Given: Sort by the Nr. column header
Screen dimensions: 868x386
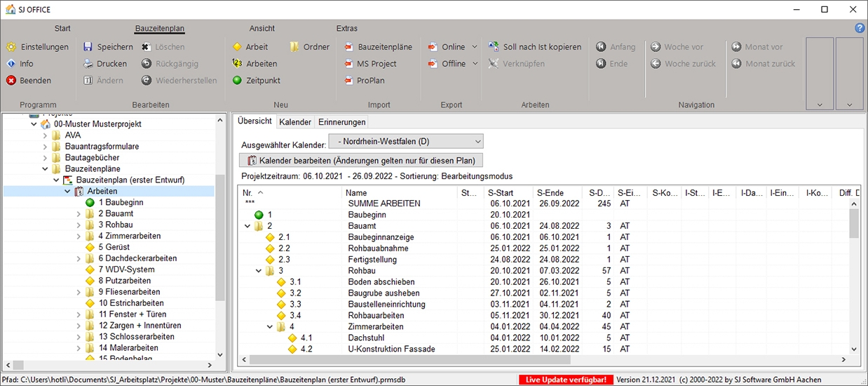Looking at the screenshot, I should click(x=291, y=192).
